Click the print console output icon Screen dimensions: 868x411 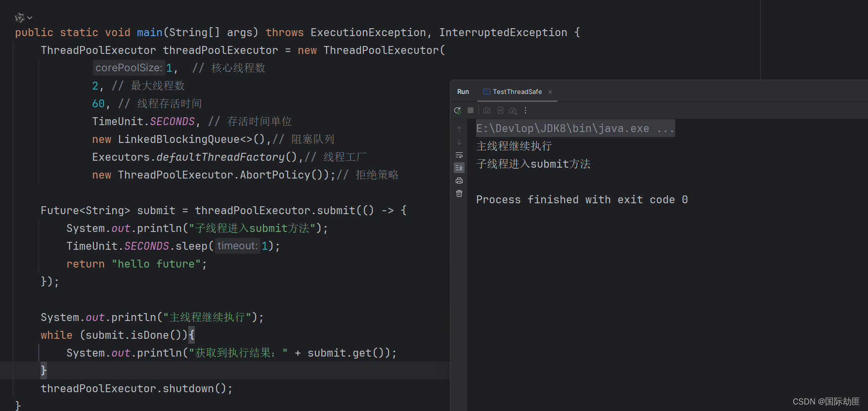pyautogui.click(x=459, y=181)
